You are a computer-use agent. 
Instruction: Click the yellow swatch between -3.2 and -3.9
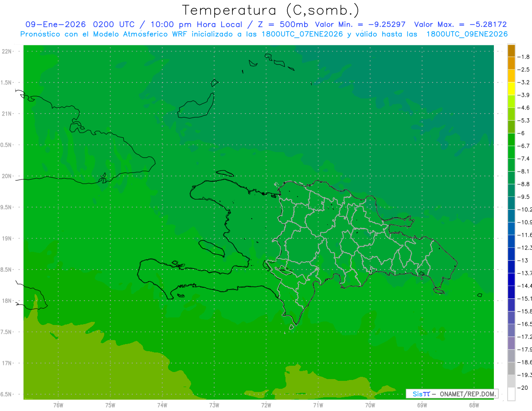point(511,89)
